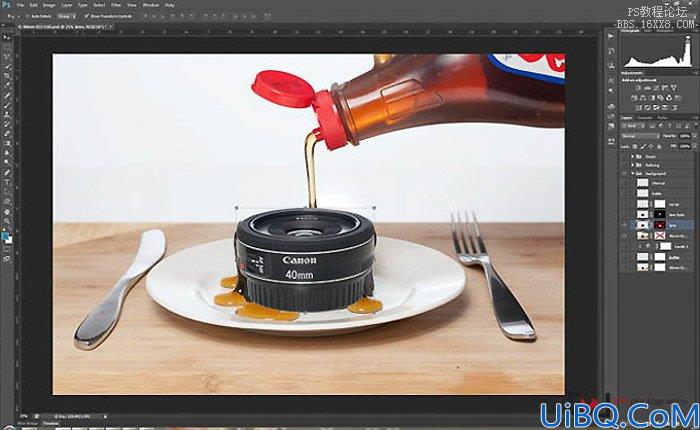The height and width of the screenshot is (430, 700).
Task: Click the layer Opacity value field
Action: tap(684, 136)
